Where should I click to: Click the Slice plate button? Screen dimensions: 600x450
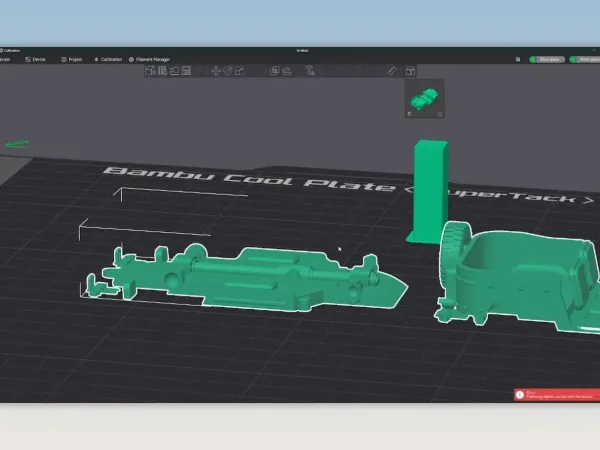coord(547,59)
